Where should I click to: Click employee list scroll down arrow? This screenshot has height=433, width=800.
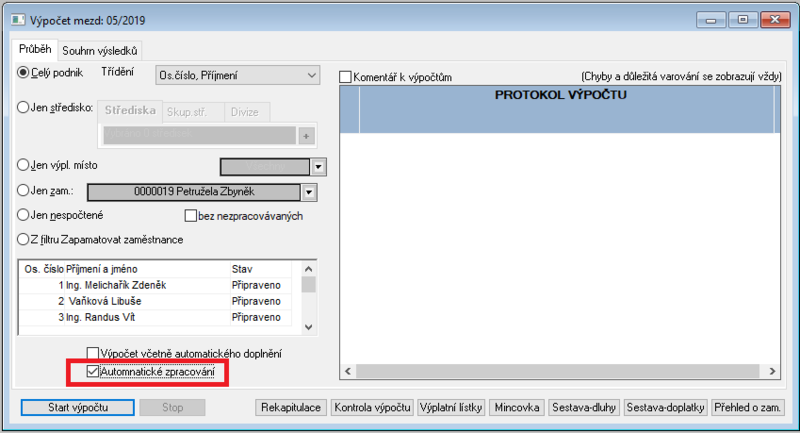point(309,327)
